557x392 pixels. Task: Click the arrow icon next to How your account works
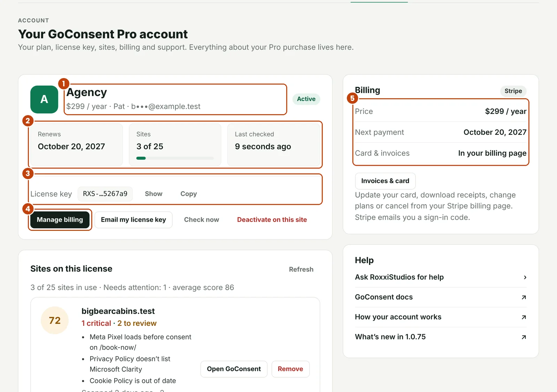[524, 317]
